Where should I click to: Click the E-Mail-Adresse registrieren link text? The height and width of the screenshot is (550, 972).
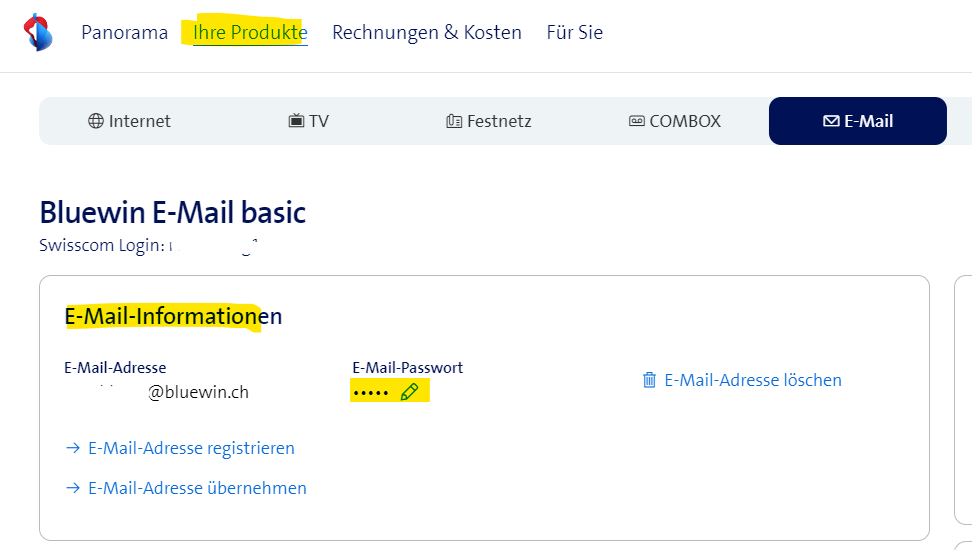coord(191,448)
